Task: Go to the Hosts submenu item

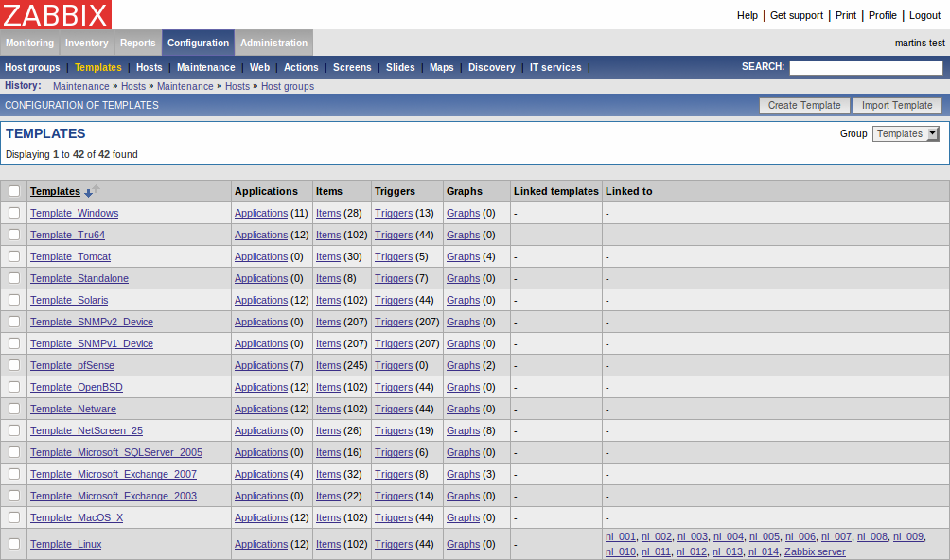Action: click(x=150, y=68)
